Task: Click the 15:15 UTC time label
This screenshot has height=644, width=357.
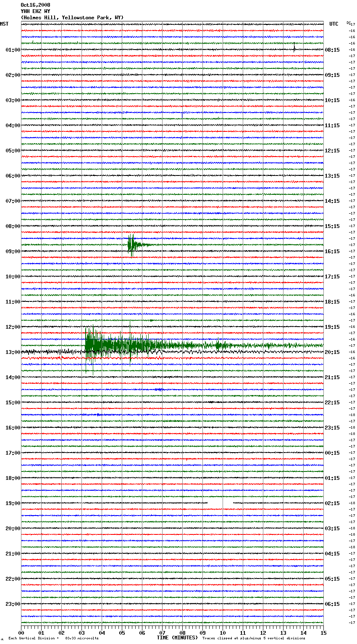Action: point(332,226)
